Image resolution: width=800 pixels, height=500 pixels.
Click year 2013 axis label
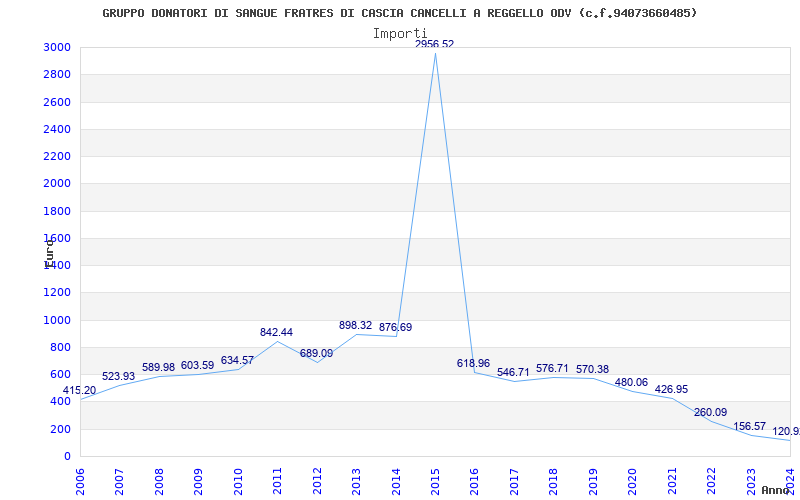pyautogui.click(x=357, y=481)
